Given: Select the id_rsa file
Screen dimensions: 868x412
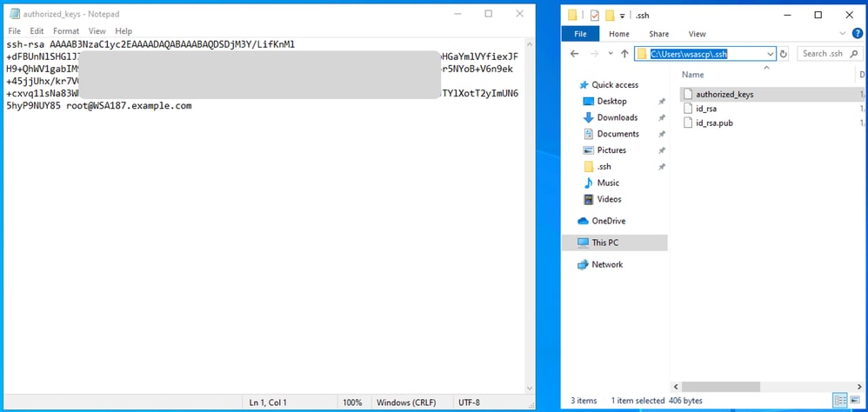Looking at the screenshot, I should [706, 109].
